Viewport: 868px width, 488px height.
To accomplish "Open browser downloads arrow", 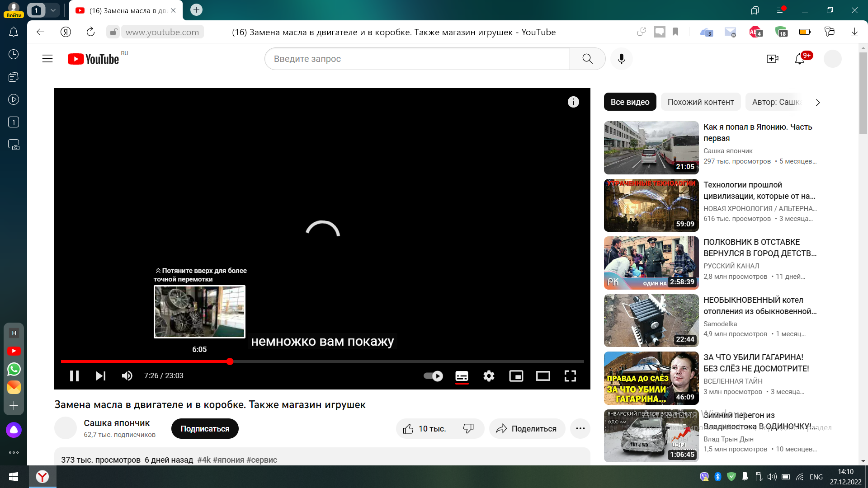I will click(x=854, y=32).
